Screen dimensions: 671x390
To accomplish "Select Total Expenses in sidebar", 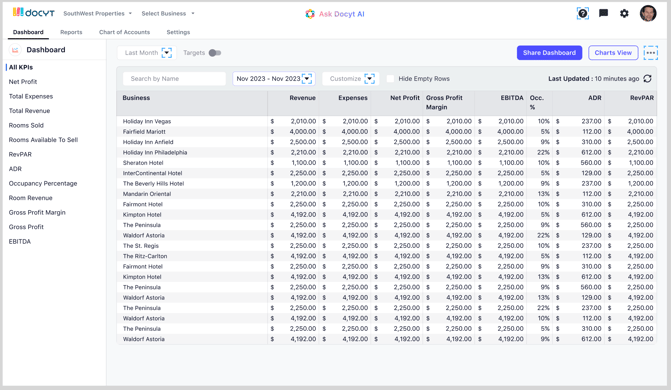I will point(31,96).
